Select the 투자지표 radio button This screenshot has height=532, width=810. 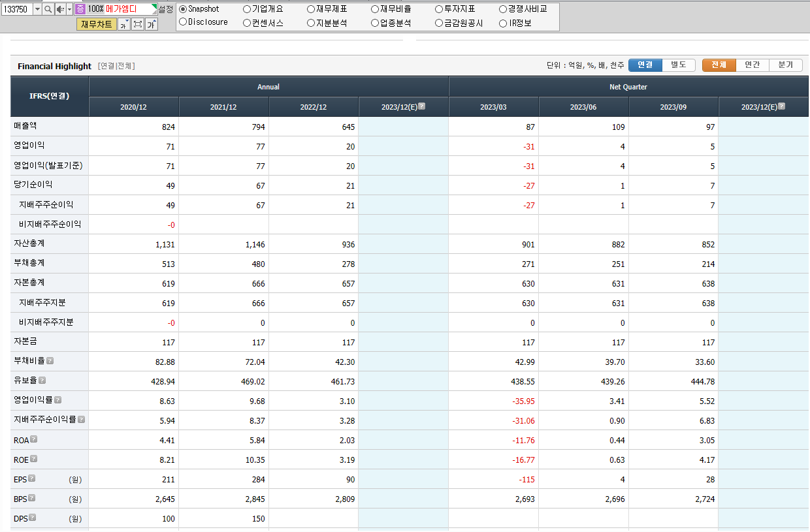[x=439, y=9]
